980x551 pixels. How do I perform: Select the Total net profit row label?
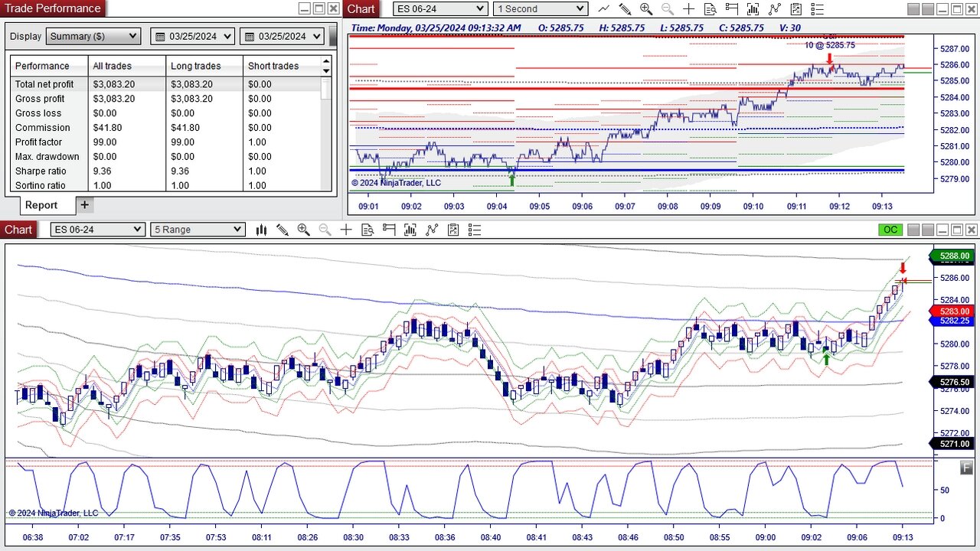click(44, 84)
